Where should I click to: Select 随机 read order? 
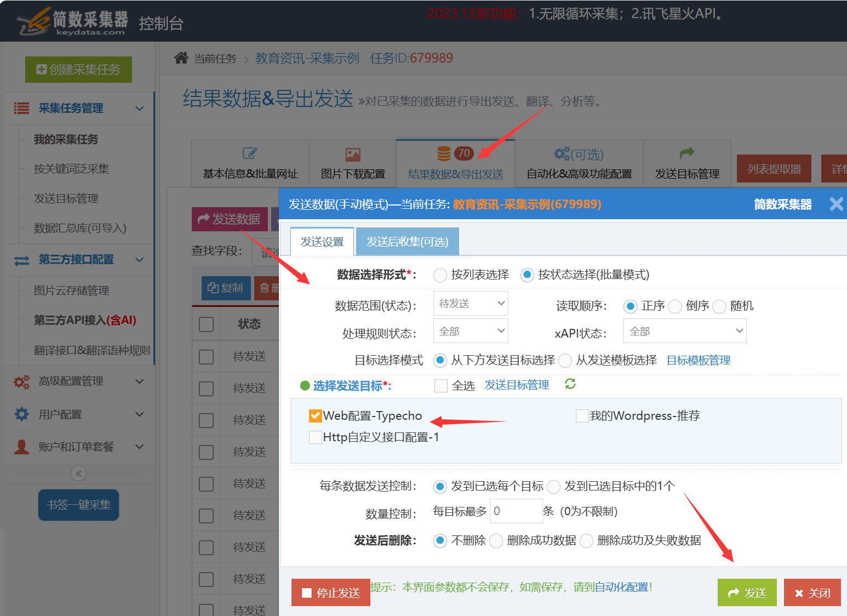(719, 306)
